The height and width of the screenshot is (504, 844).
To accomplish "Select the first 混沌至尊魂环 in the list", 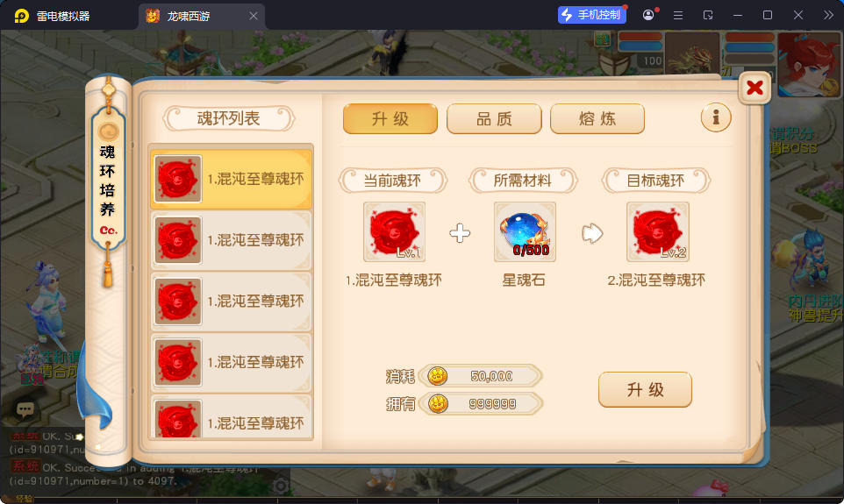I will [x=232, y=179].
